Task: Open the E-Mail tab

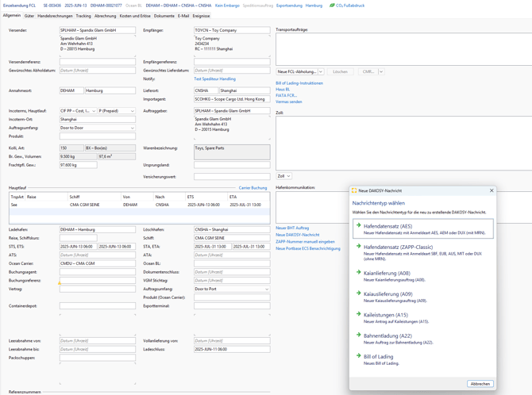Action: click(x=183, y=16)
